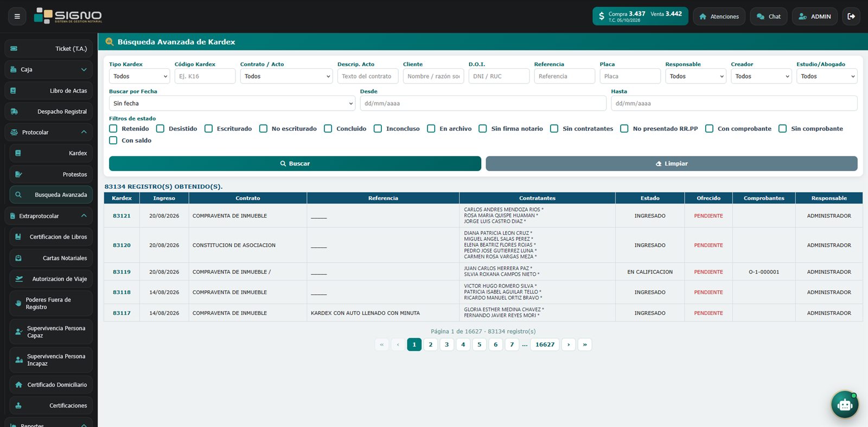Screen dimensions: 868x427
Task: Collapse the Protocolar sidebar section
Action: pos(48,132)
